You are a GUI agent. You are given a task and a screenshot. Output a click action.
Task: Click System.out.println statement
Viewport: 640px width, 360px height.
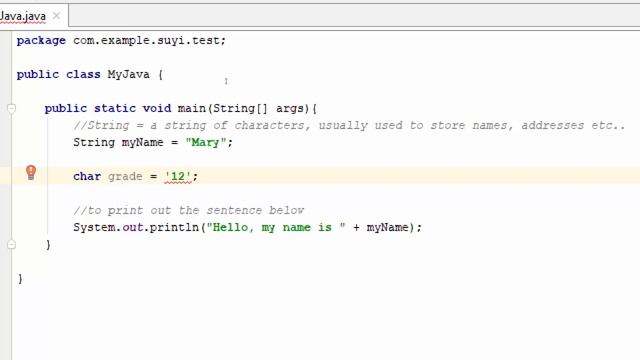[247, 227]
